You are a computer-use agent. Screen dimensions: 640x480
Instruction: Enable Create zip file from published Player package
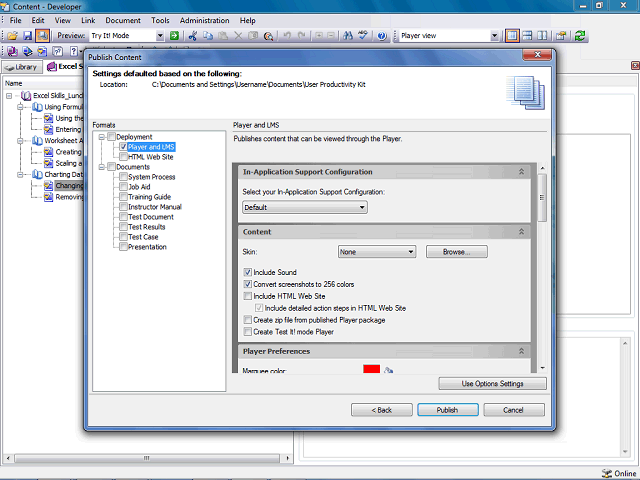(247, 320)
